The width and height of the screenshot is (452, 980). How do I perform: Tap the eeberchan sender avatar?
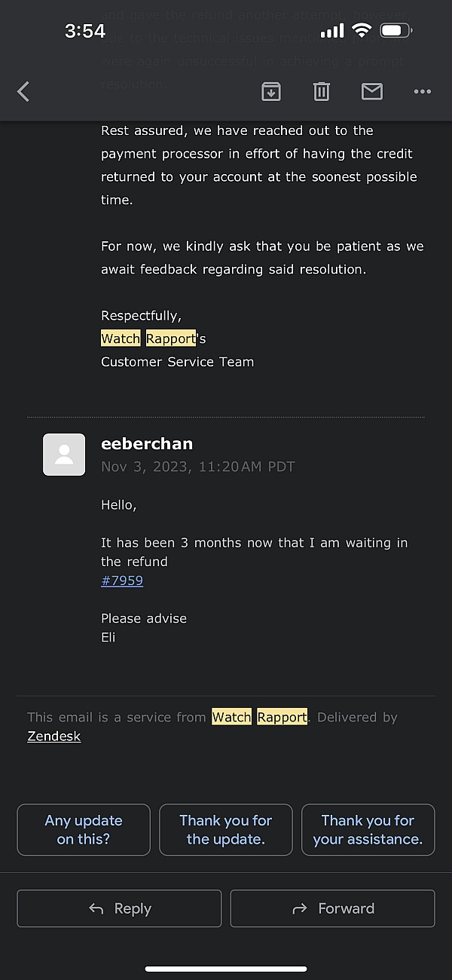click(x=64, y=455)
